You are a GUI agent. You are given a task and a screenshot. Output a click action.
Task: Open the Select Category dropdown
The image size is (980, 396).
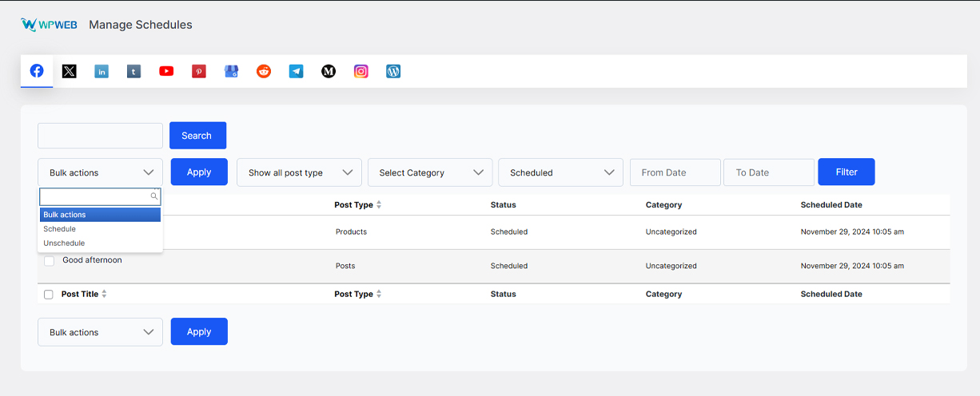coord(430,172)
